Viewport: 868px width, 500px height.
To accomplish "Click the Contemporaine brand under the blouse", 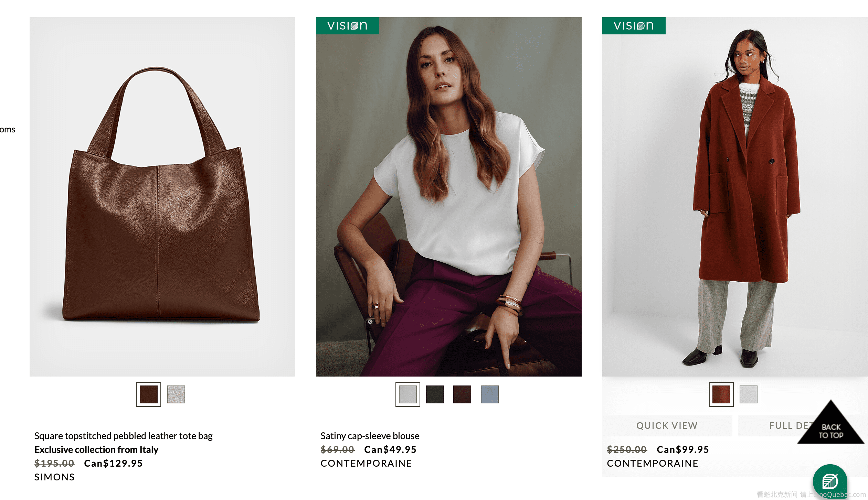I will tap(366, 464).
